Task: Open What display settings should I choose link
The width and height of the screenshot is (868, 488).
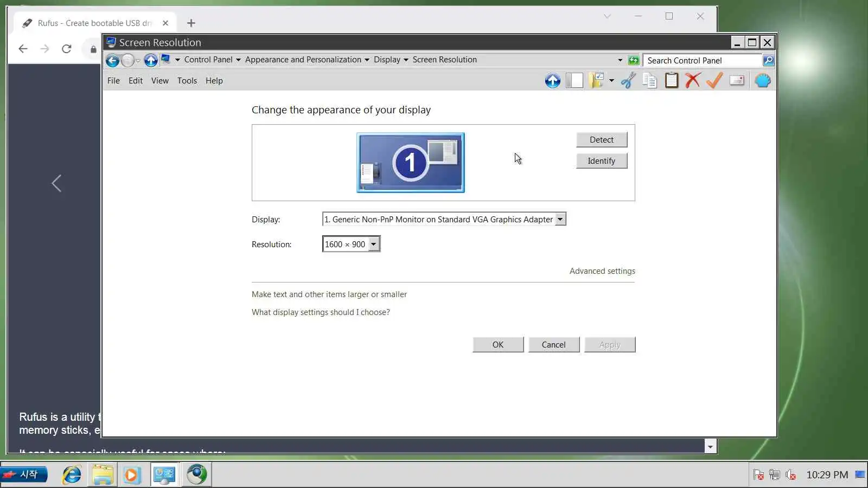Action: click(321, 312)
